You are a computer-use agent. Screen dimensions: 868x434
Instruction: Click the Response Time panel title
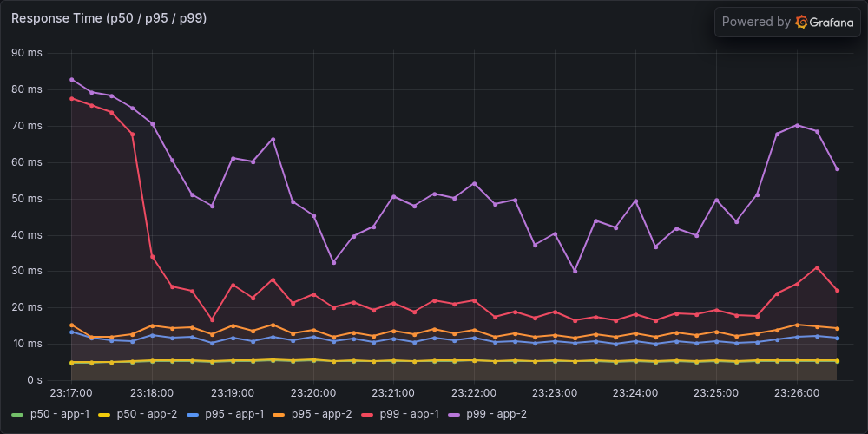tap(109, 18)
